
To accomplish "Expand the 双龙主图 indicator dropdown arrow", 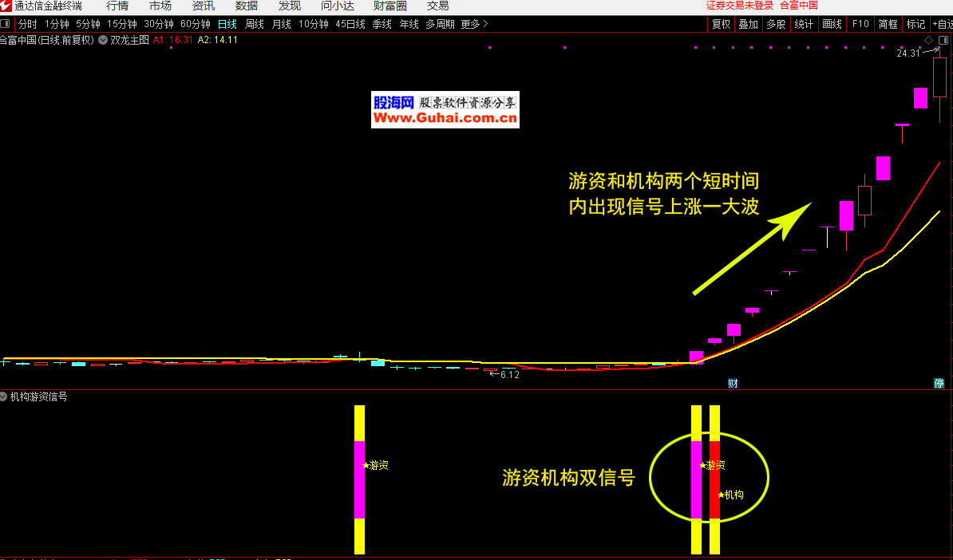I will click(x=103, y=40).
